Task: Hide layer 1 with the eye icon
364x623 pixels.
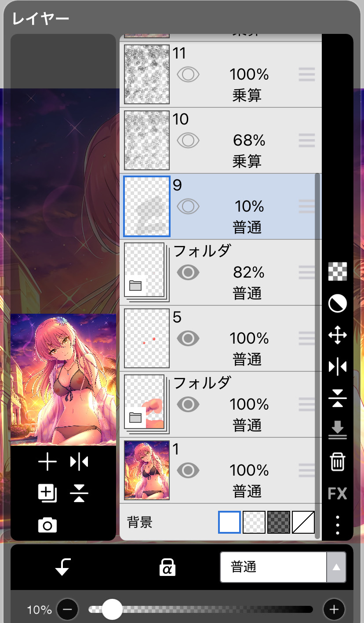Action: click(188, 470)
